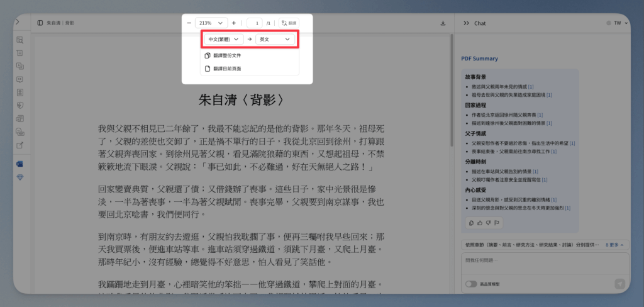Click the 內心感受 summary heading
644x307 pixels.
coord(475,190)
